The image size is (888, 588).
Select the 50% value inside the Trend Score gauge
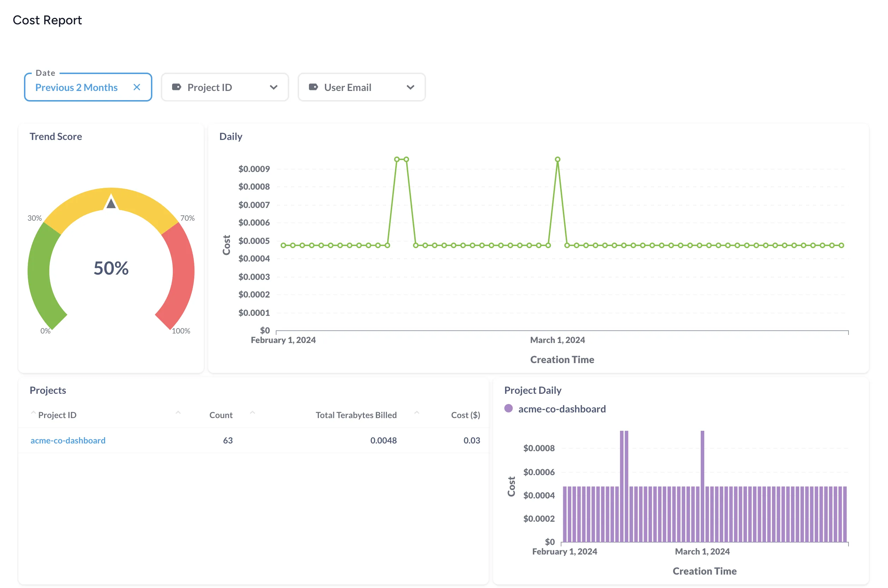tap(111, 268)
